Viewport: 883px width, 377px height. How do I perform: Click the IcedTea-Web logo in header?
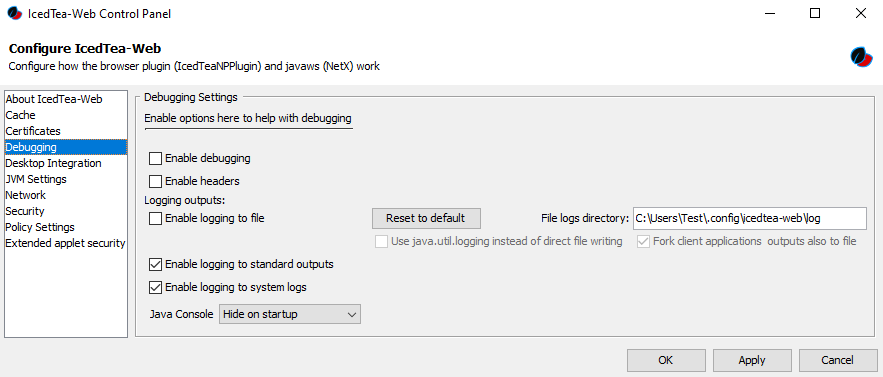tap(861, 57)
